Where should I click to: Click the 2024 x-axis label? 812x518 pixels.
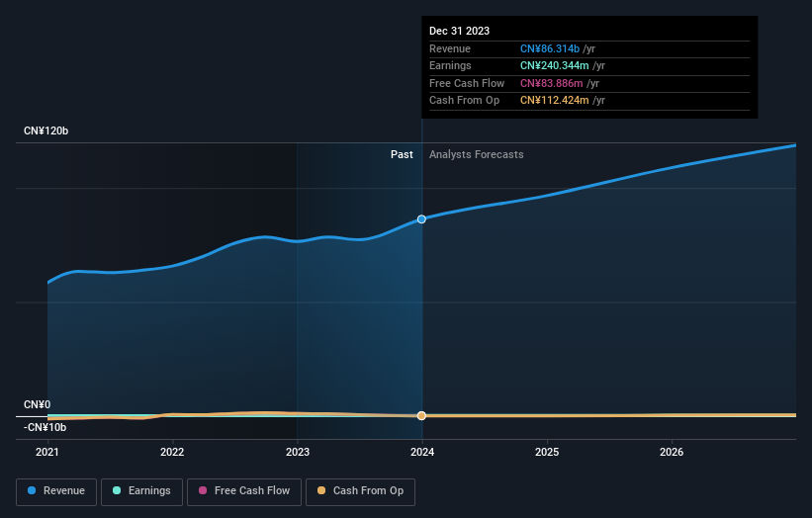pos(422,453)
